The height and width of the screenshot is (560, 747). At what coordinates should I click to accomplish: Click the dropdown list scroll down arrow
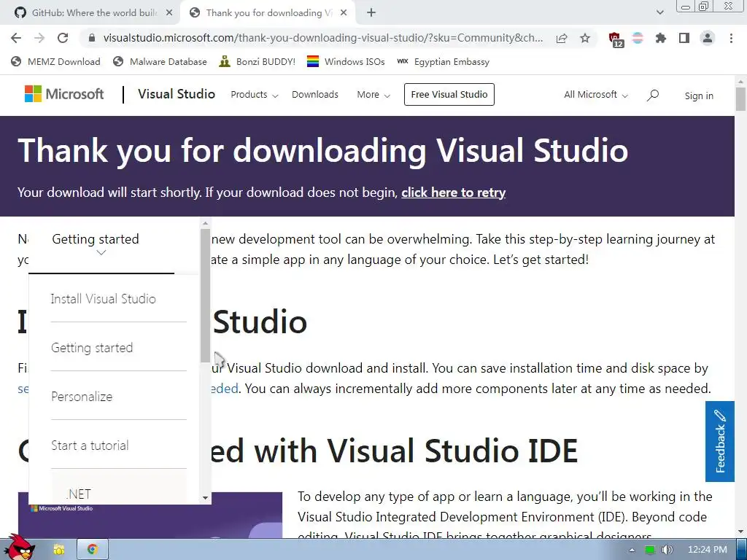205,498
